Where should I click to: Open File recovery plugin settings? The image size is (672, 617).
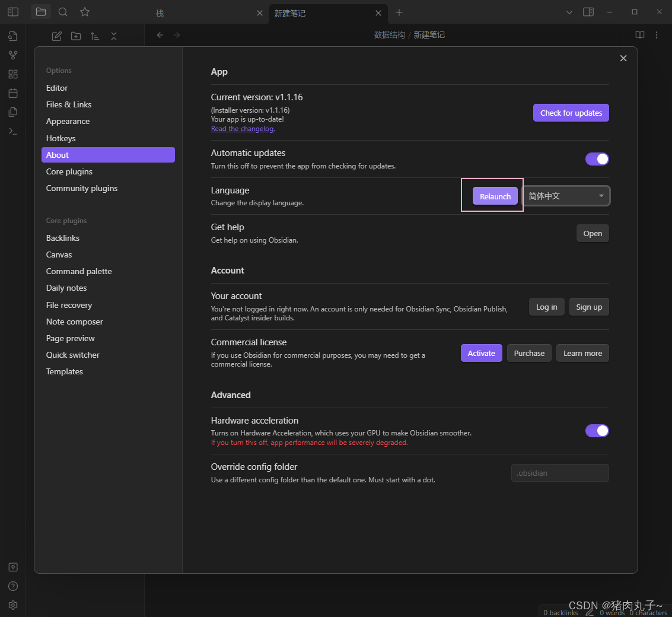(108, 306)
